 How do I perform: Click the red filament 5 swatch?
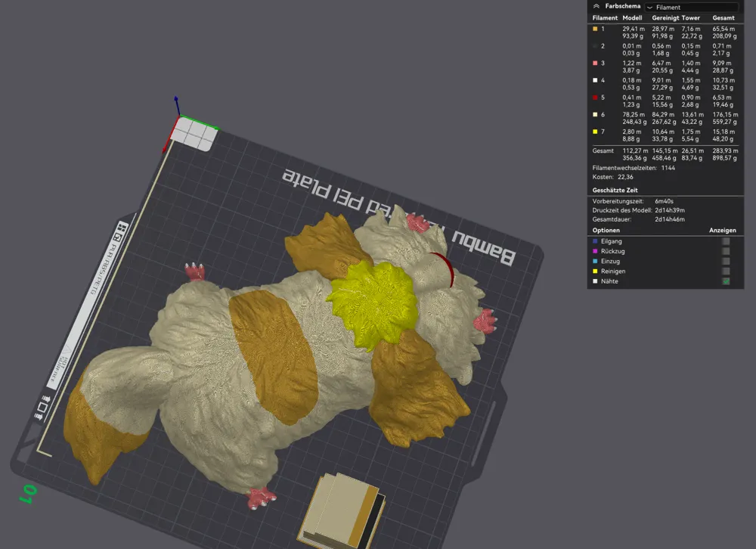pos(595,98)
